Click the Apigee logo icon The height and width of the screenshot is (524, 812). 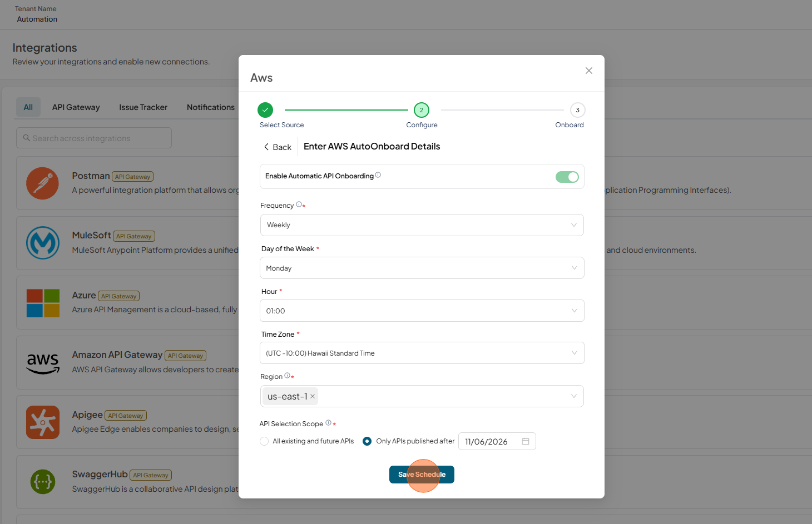pos(43,422)
